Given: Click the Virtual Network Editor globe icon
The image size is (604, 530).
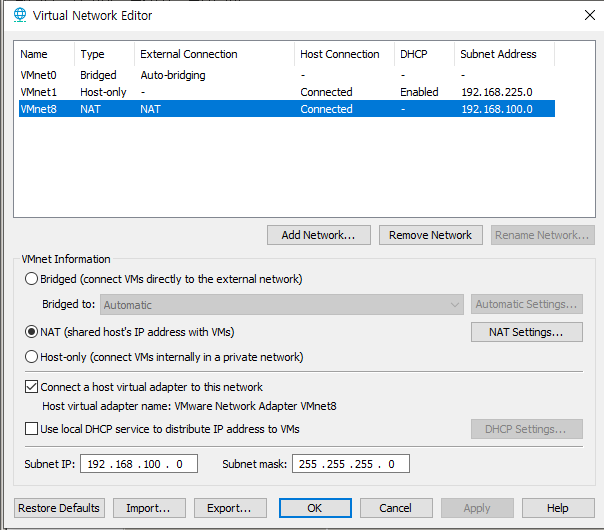Looking at the screenshot, I should [x=20, y=15].
